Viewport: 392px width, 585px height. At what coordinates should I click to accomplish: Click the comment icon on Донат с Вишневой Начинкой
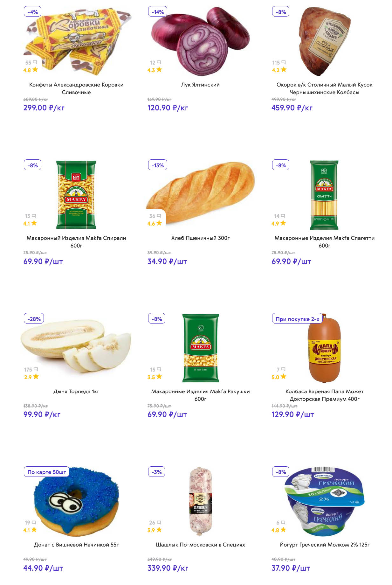point(34,522)
